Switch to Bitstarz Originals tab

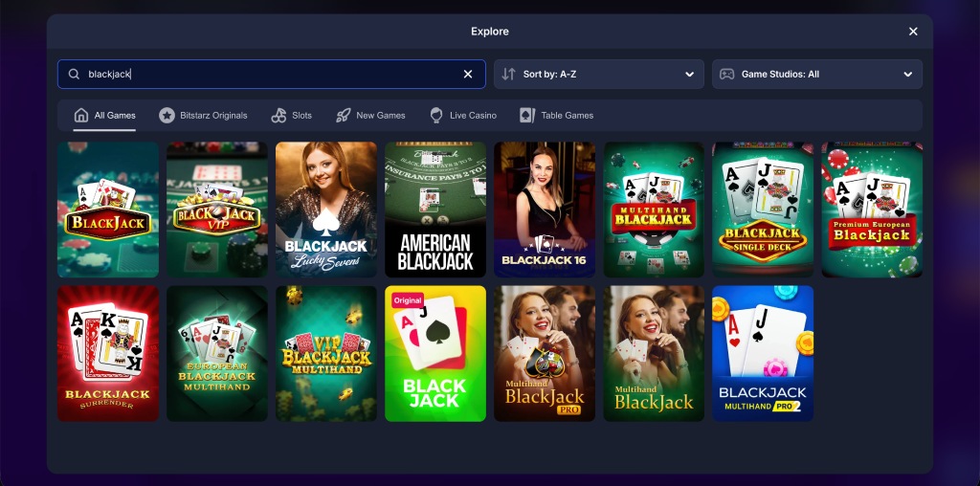pos(203,116)
